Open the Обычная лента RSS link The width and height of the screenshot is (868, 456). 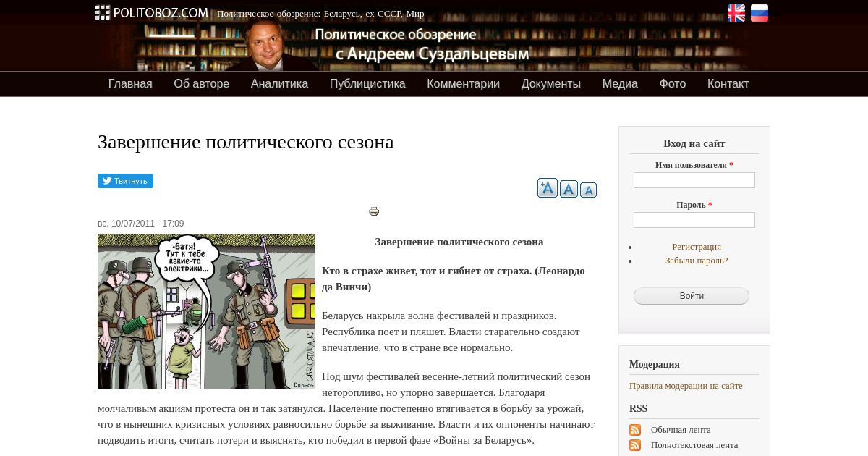pyautogui.click(x=681, y=430)
